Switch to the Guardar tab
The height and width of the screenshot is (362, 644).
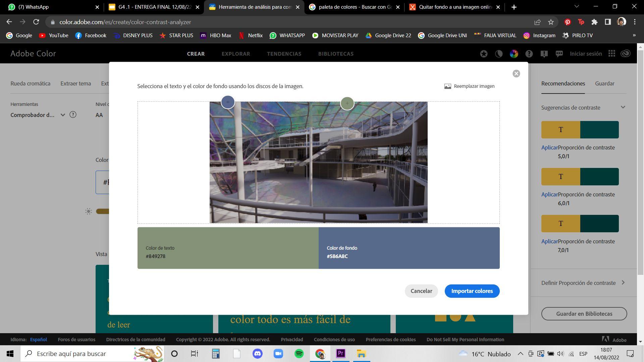click(x=604, y=83)
